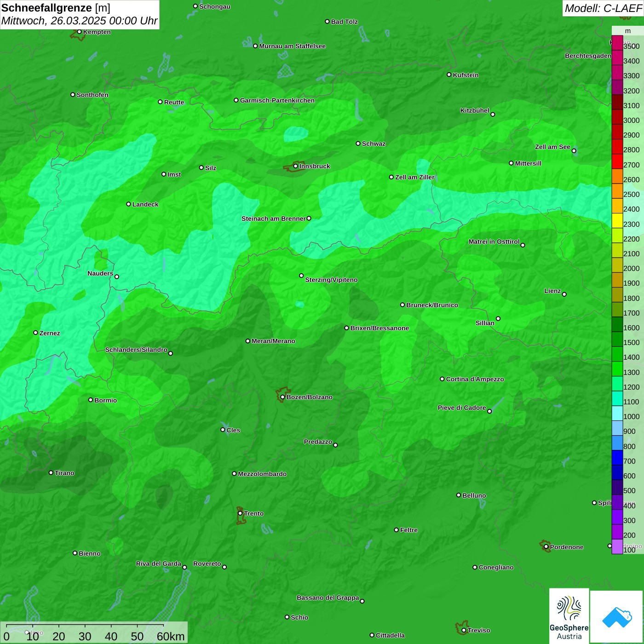644x644 pixels.
Task: Click the date Mittwoch, 26.03.2025 00:00 Uhr
Action: [79, 21]
